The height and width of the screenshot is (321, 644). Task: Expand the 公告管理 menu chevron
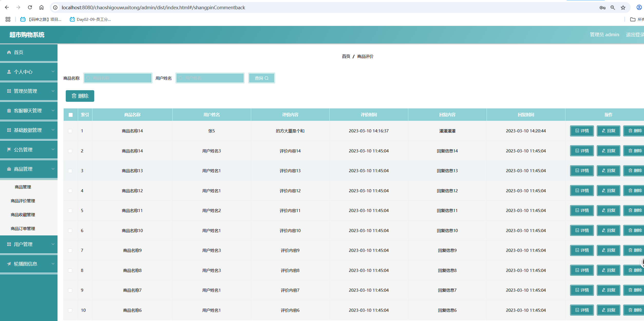point(53,149)
